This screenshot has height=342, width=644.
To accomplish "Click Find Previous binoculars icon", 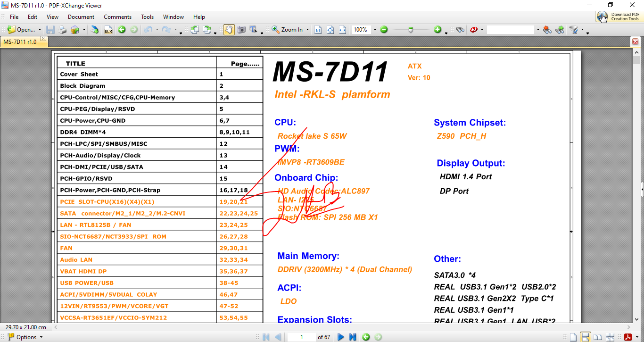I will (547, 30).
